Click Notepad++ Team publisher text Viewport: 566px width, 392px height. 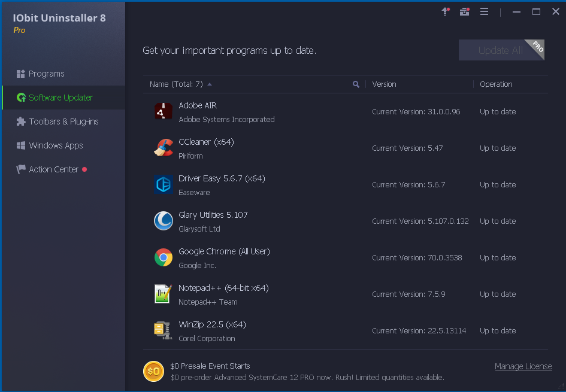pyautogui.click(x=208, y=302)
